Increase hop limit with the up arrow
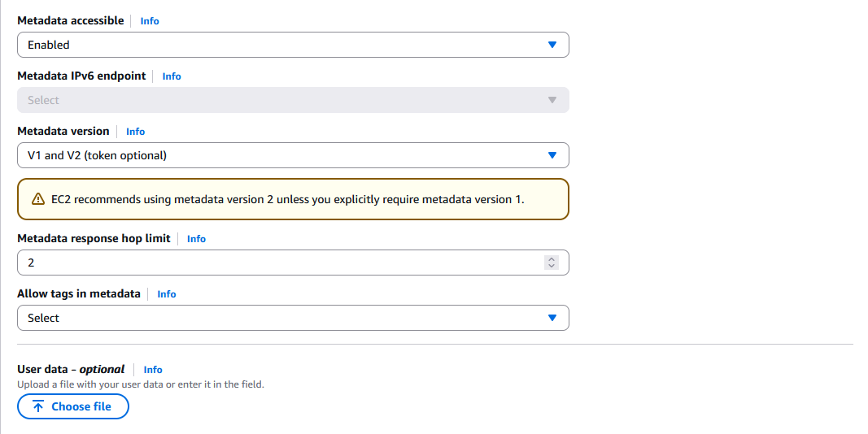 tap(552, 259)
